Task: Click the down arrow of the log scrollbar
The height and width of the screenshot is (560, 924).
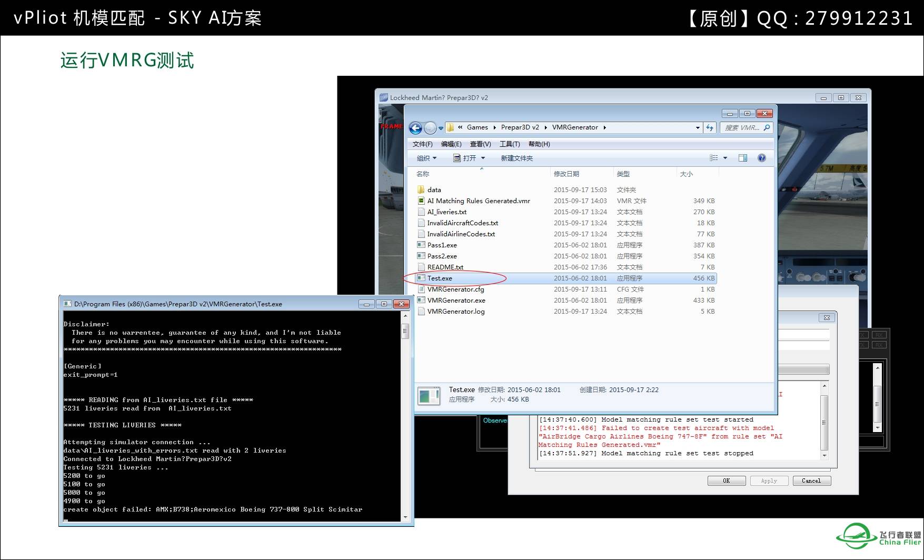Action: (824, 455)
